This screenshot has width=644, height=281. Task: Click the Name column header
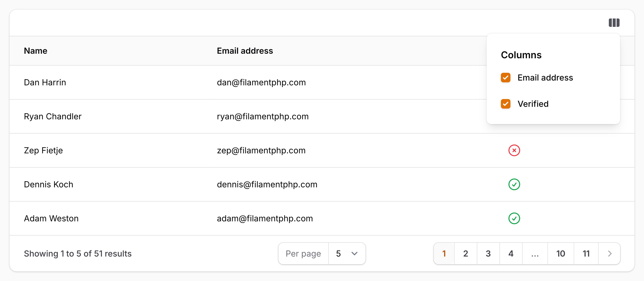pos(36,51)
